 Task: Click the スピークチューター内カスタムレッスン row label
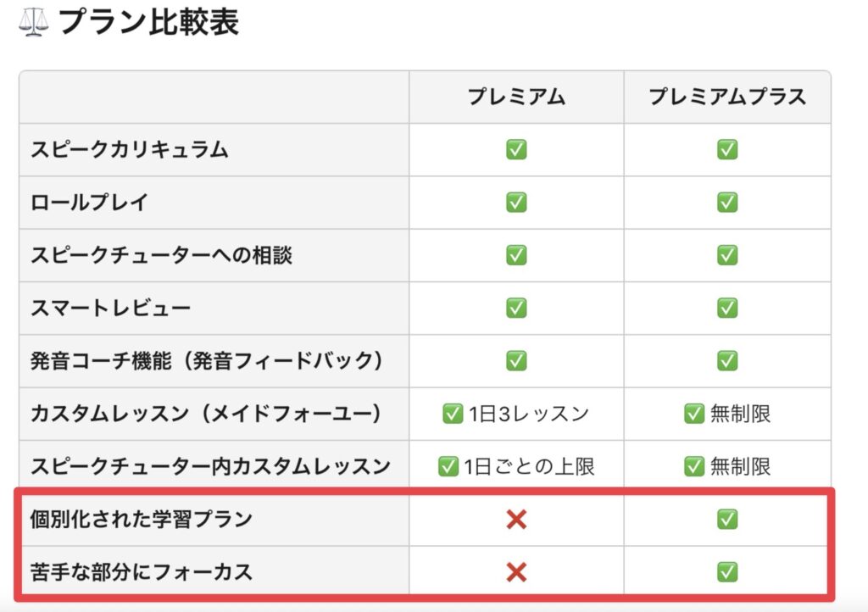(x=210, y=466)
